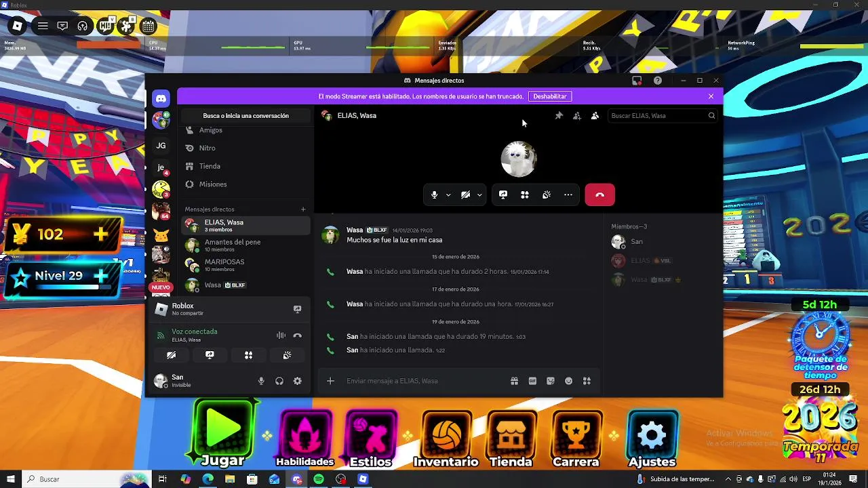Open soundboard from the voice panel

[x=287, y=355]
